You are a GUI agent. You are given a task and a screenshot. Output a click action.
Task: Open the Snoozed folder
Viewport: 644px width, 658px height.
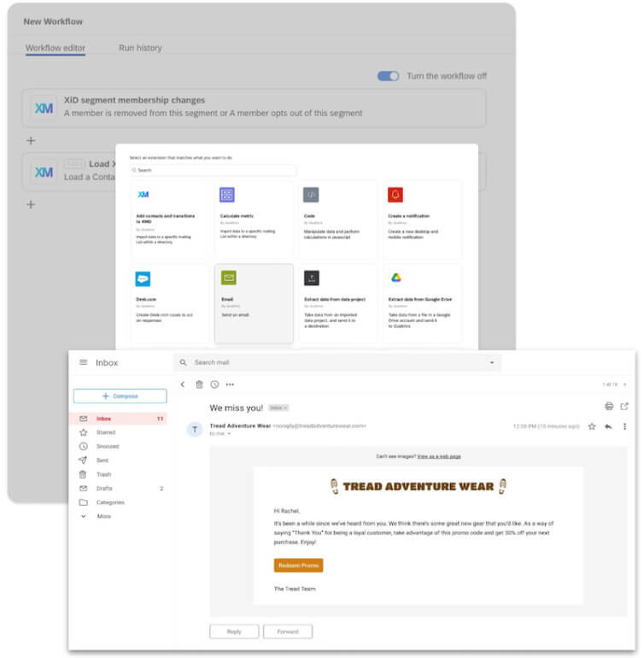click(x=108, y=446)
